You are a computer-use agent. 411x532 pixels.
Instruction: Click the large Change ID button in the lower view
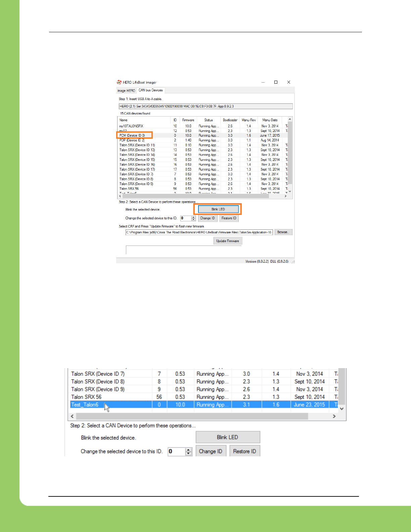pyautogui.click(x=211, y=451)
